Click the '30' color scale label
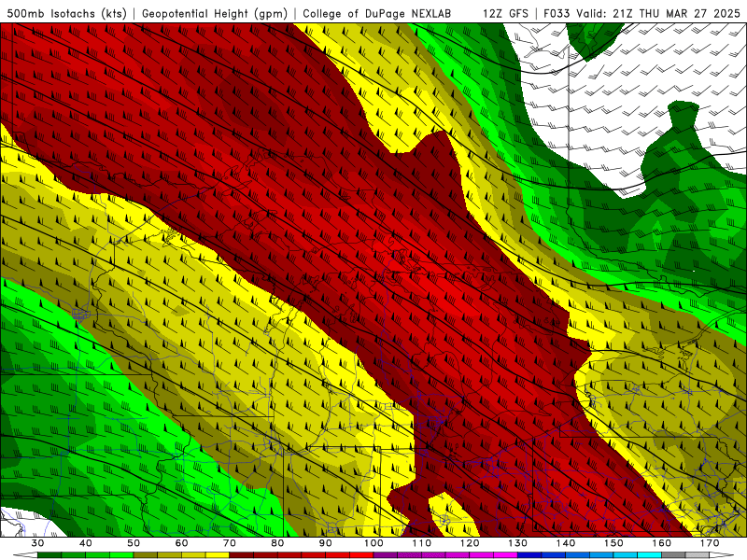This screenshot has width=747, height=560. point(37,543)
